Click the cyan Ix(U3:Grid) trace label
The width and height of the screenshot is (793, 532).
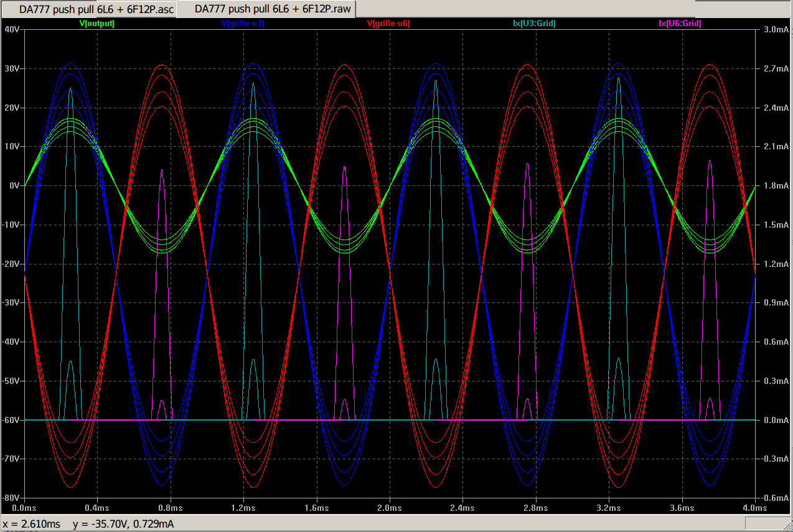(x=534, y=24)
